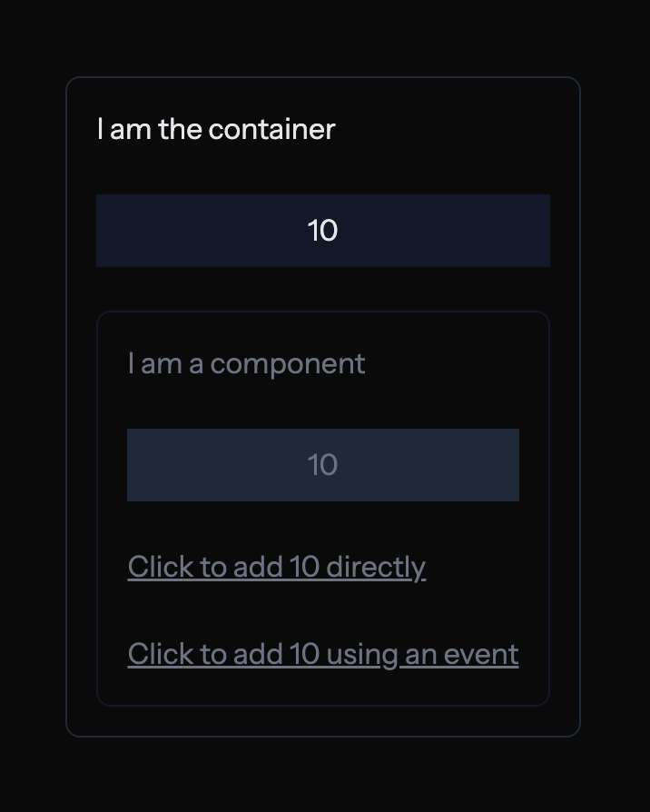Click the gap between container box and component card
The width and height of the screenshot is (650, 812).
(322, 289)
